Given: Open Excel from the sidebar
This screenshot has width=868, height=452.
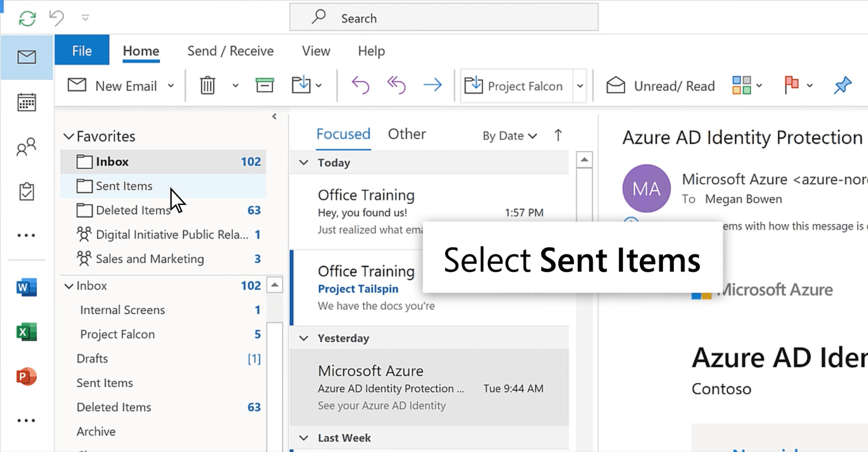Looking at the screenshot, I should (27, 332).
